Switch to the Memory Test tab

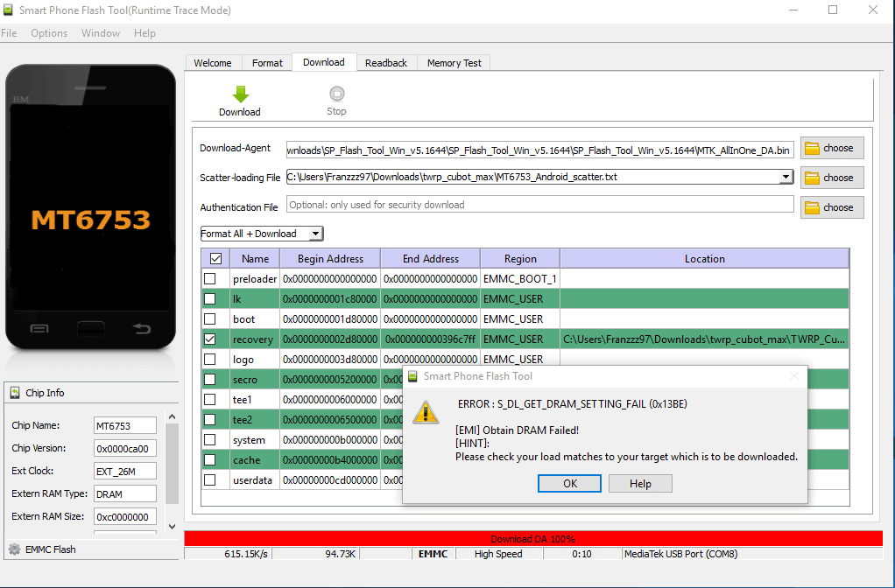point(455,63)
